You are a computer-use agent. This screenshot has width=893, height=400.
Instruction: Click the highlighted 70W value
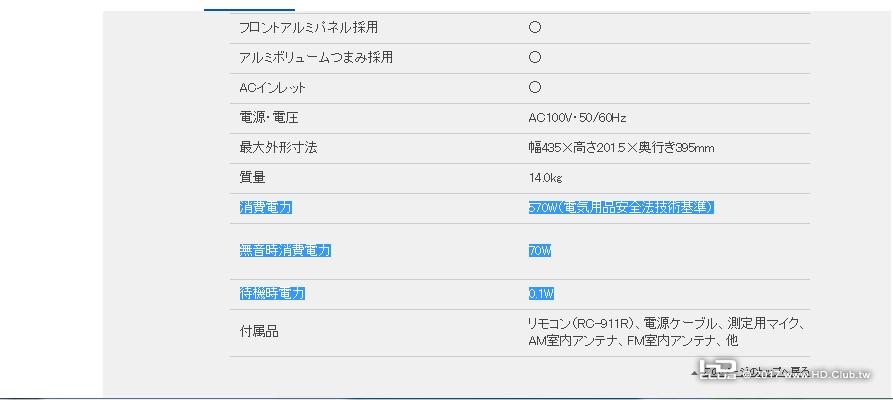click(x=540, y=250)
